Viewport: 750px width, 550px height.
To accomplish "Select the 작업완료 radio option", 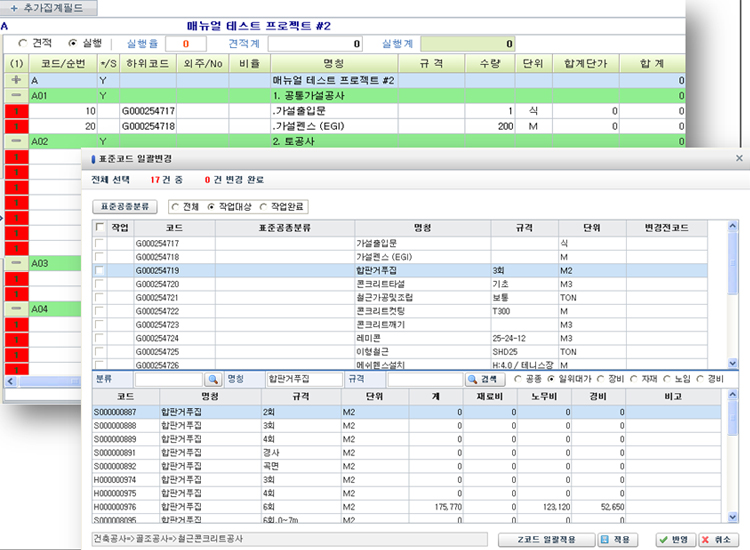I will 264,207.
